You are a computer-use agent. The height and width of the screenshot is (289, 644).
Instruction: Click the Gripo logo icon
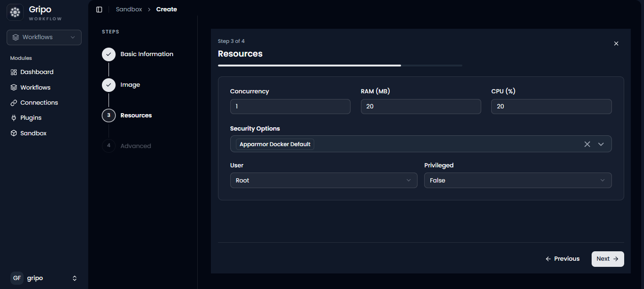click(x=15, y=13)
